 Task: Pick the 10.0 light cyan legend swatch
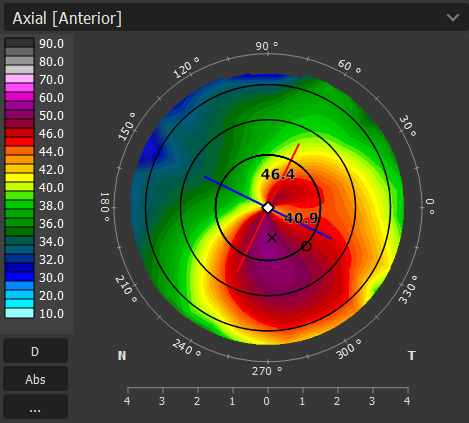tap(19, 313)
